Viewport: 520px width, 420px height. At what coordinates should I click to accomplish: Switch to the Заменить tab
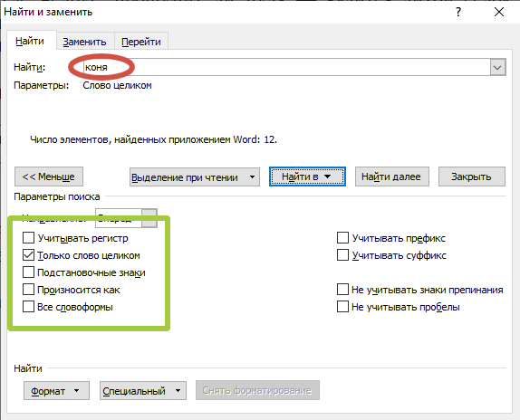point(85,42)
